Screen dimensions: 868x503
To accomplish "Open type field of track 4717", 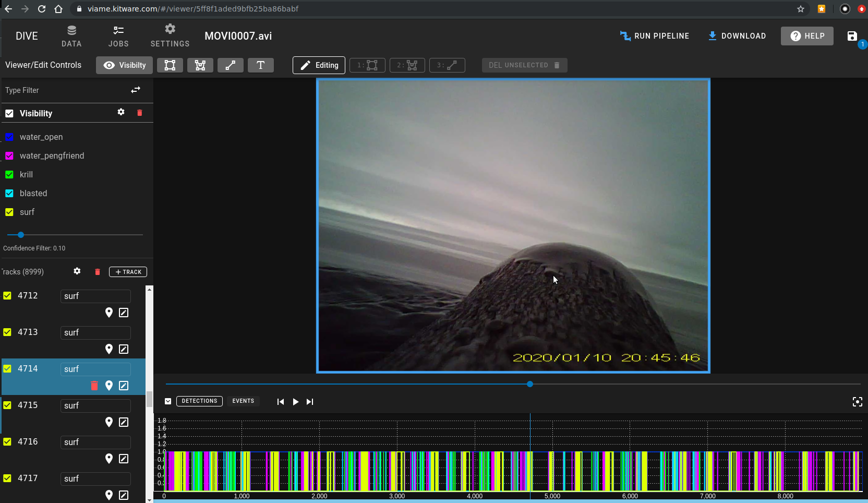I will (x=95, y=478).
